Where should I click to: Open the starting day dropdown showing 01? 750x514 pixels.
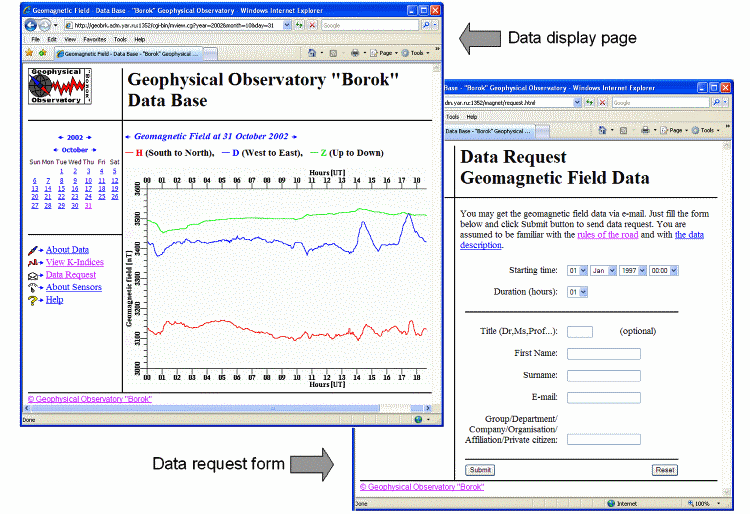pos(577,271)
